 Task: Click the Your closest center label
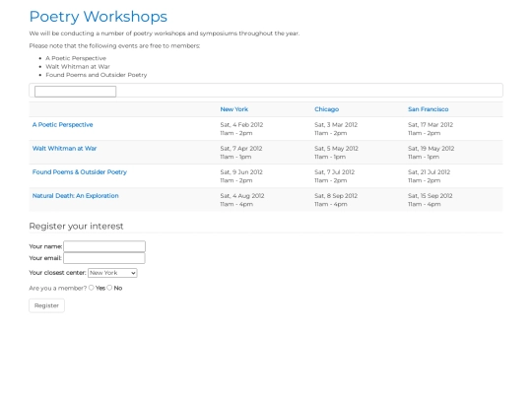click(x=57, y=273)
